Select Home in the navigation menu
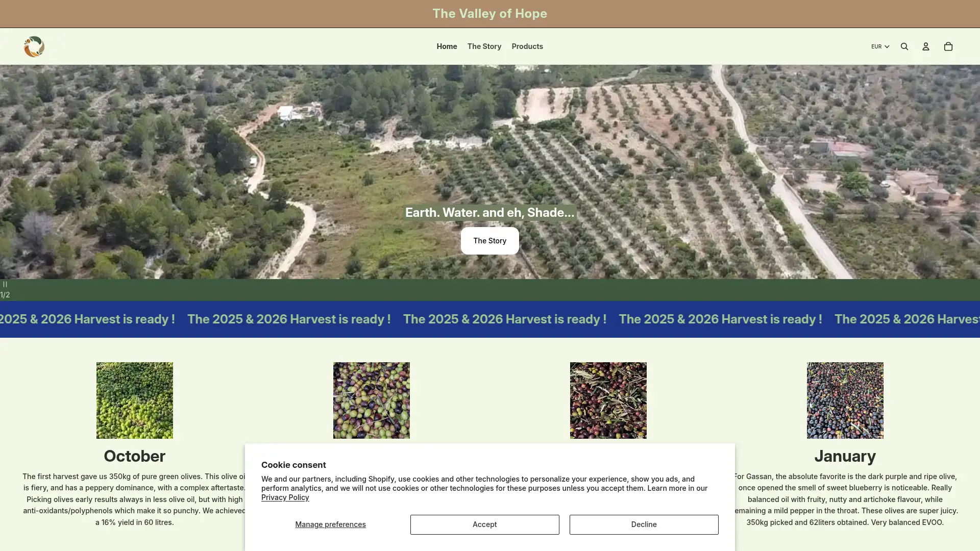This screenshot has width=980, height=551. click(x=447, y=46)
